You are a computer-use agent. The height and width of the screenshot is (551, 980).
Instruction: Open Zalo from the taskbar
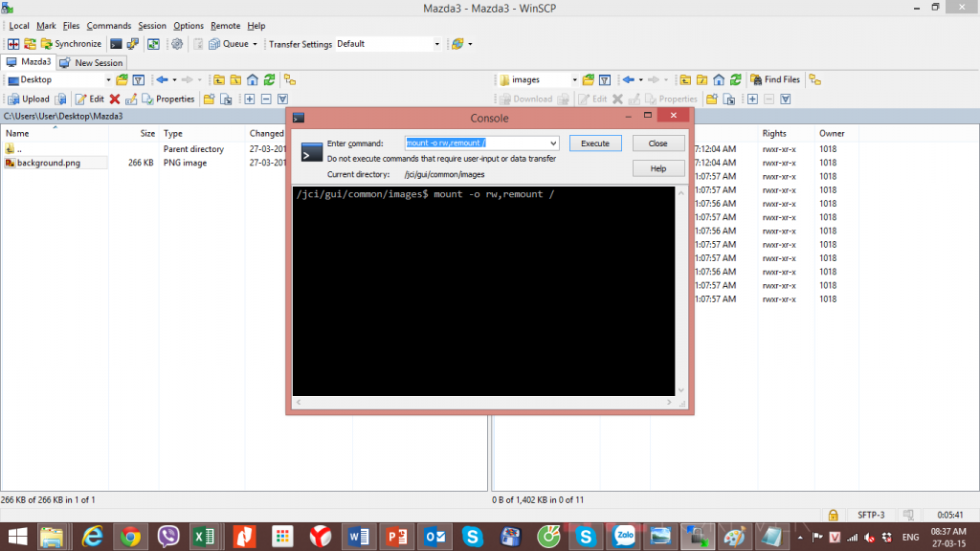pyautogui.click(x=624, y=538)
